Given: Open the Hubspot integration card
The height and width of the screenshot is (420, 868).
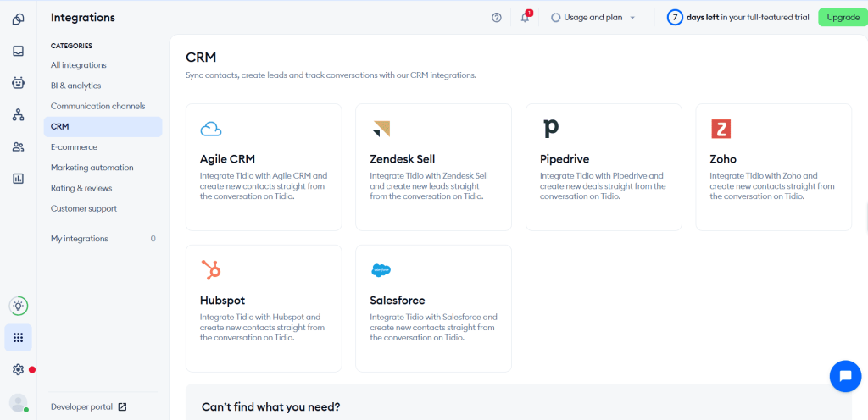Looking at the screenshot, I should click(264, 308).
